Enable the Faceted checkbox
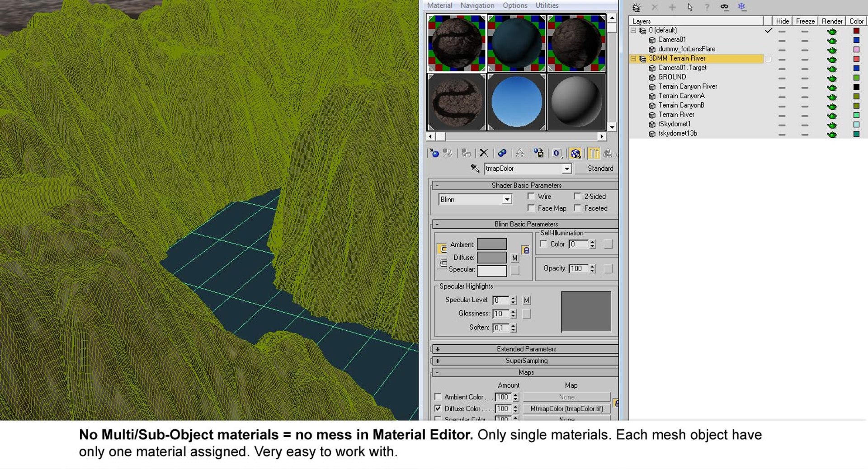The height and width of the screenshot is (469, 868). [577, 208]
